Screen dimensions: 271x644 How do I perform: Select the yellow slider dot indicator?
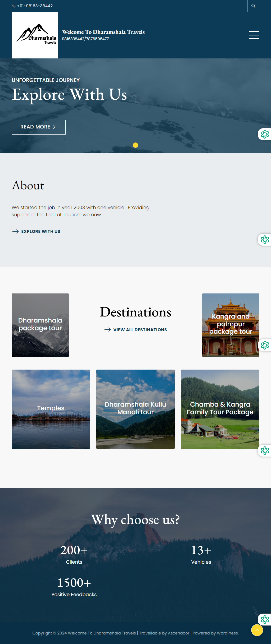(135, 145)
